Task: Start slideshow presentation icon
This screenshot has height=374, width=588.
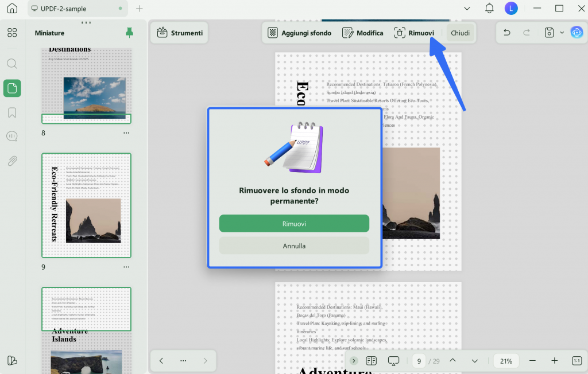Action: [393, 360]
